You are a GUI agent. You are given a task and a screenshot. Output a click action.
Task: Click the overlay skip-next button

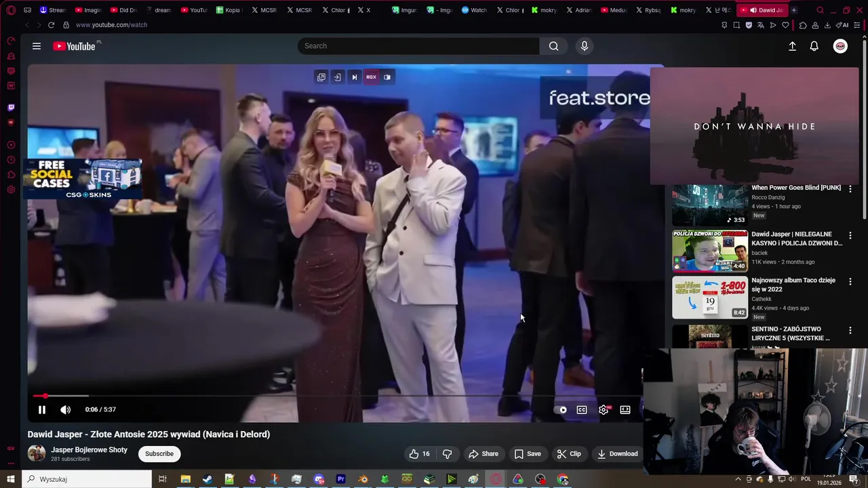(354, 77)
